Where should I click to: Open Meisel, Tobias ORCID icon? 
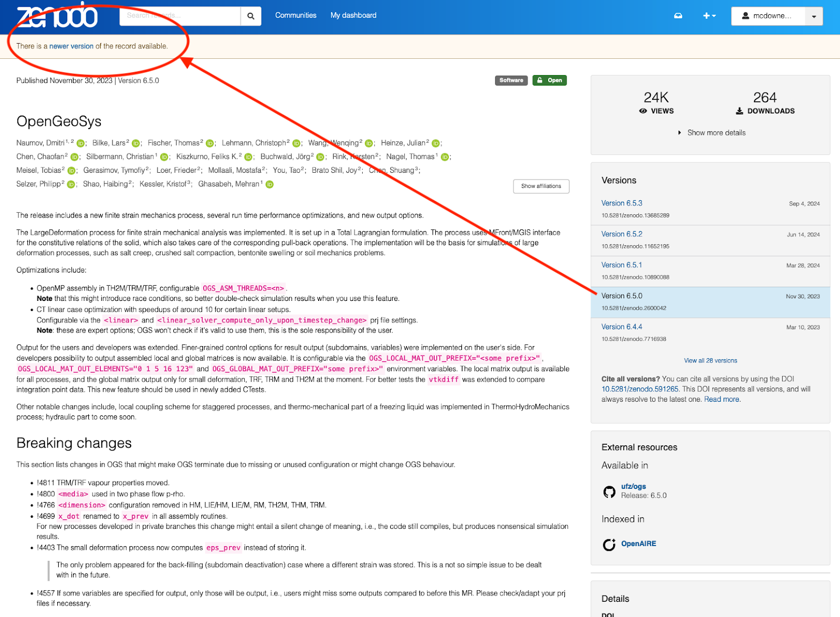point(72,171)
